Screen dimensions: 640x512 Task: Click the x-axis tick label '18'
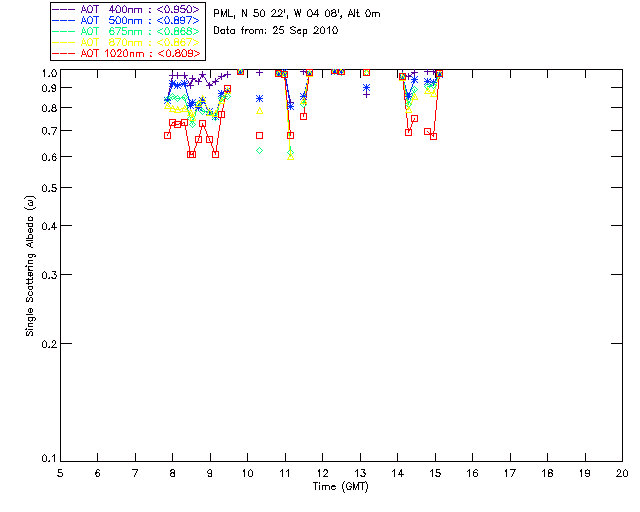[x=547, y=473]
